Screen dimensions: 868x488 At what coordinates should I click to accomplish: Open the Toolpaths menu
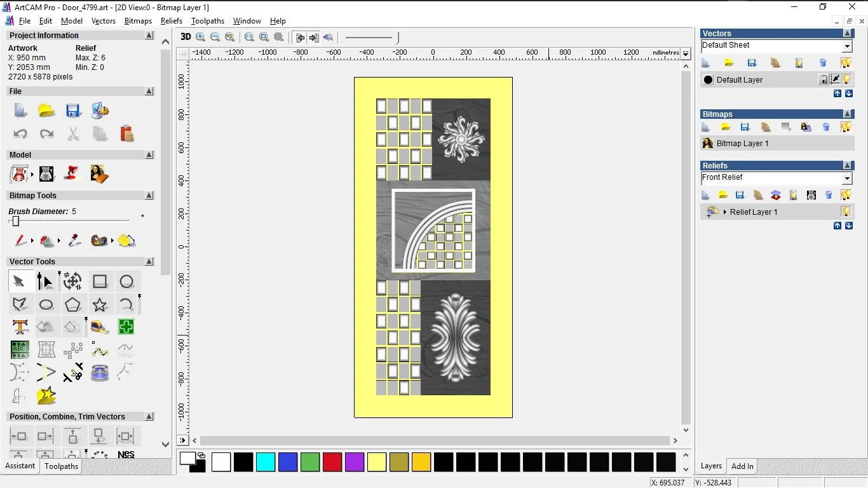(x=208, y=21)
